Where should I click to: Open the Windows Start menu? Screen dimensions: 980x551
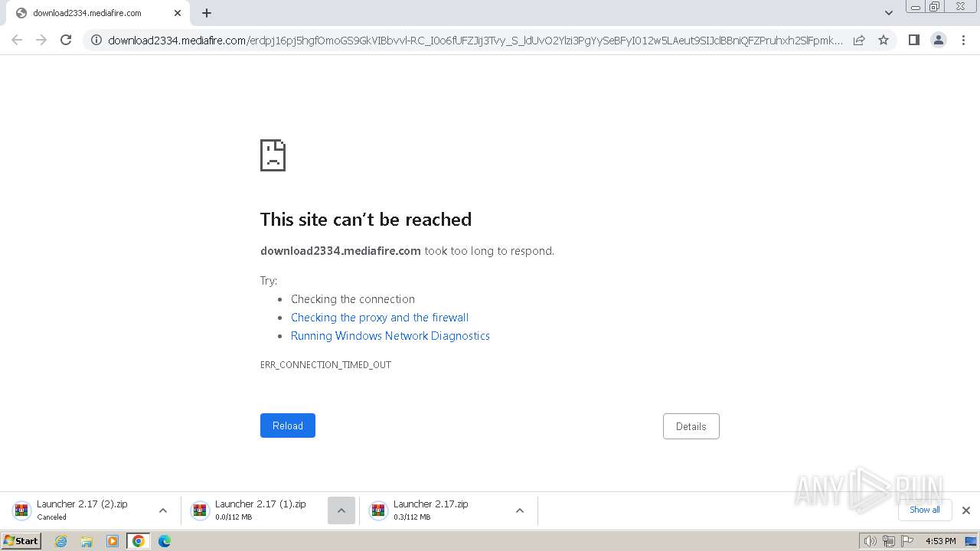[x=21, y=541]
